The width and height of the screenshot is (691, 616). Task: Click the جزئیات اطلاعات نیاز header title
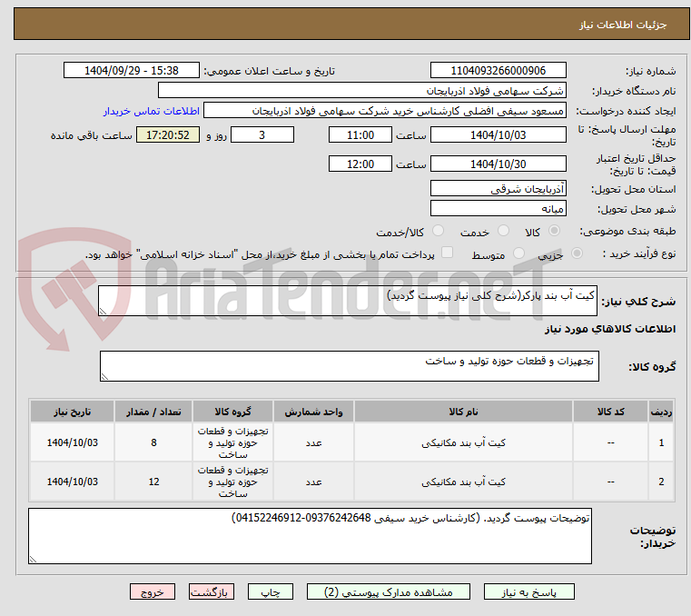[x=622, y=25]
